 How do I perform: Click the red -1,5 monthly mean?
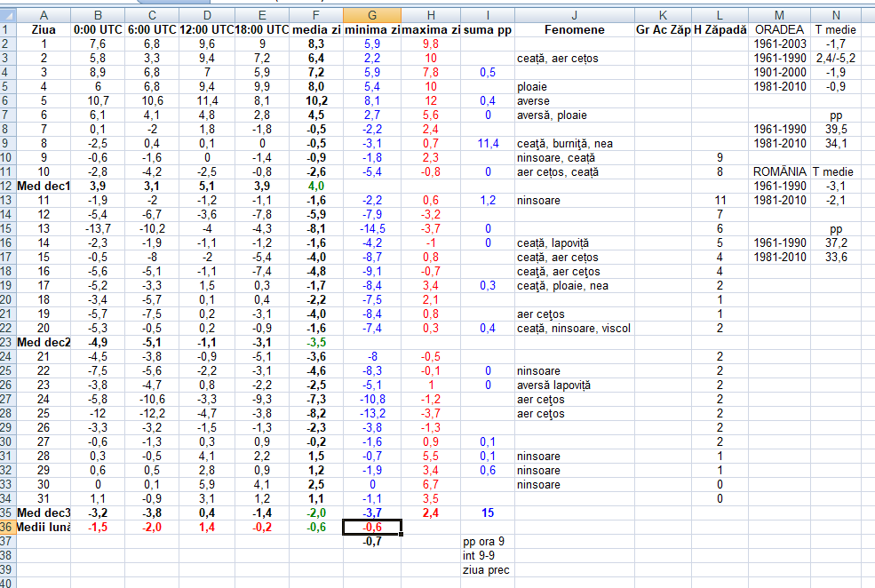[x=98, y=528]
